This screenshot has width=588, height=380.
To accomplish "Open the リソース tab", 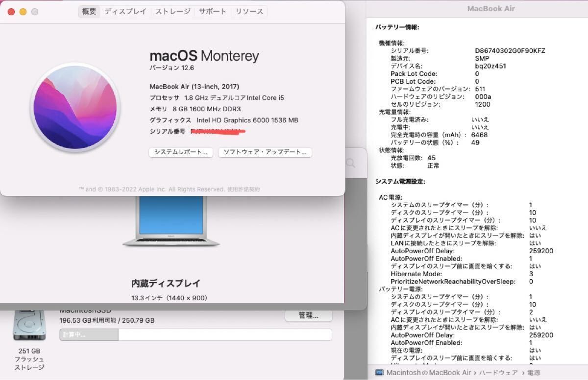I will coord(249,11).
